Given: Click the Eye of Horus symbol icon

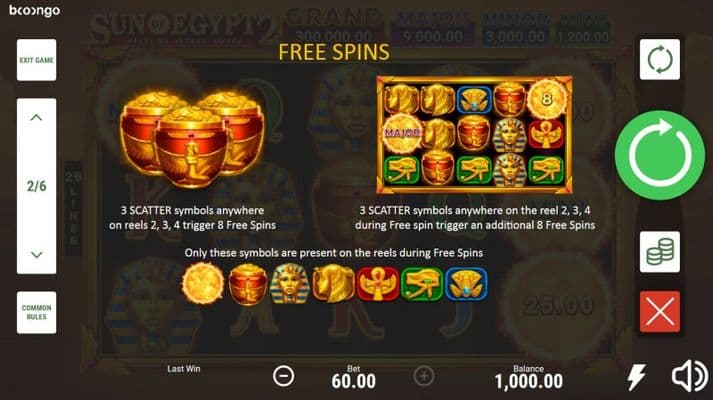Looking at the screenshot, I should point(422,285).
